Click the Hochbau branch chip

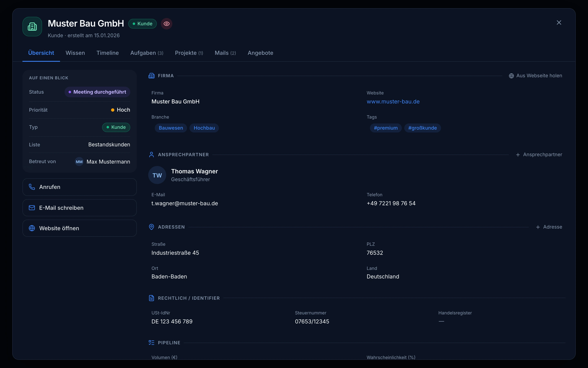click(204, 128)
